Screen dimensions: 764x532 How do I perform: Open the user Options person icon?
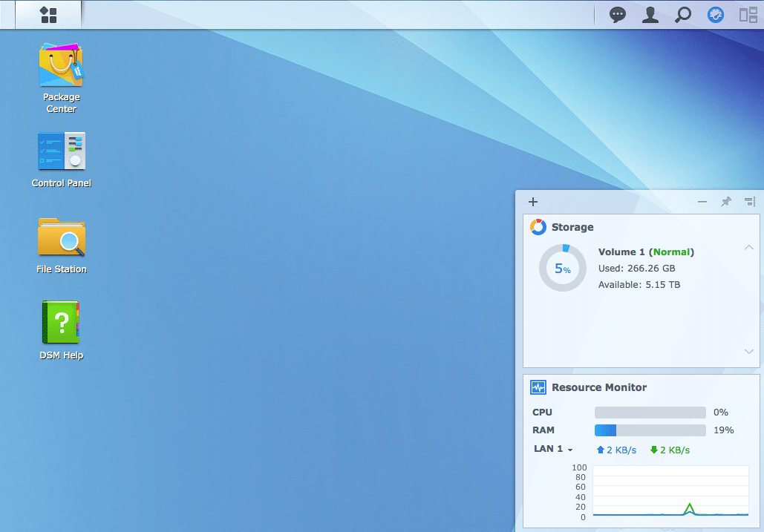click(x=650, y=15)
